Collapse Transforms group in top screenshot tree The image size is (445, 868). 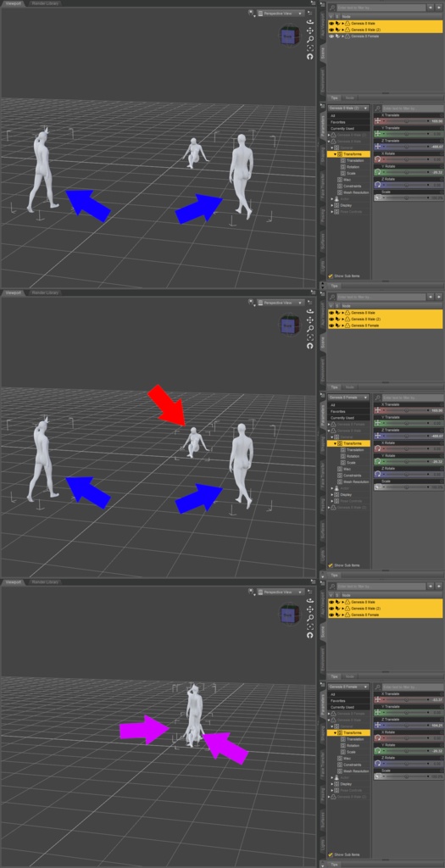pyautogui.click(x=336, y=154)
